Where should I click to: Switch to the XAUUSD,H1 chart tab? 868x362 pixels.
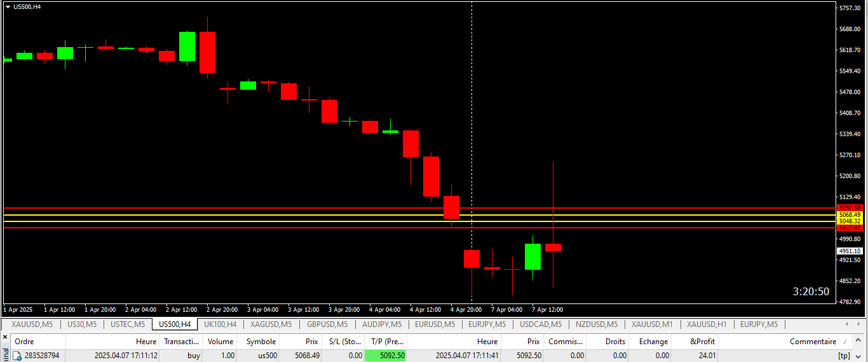[x=705, y=324]
